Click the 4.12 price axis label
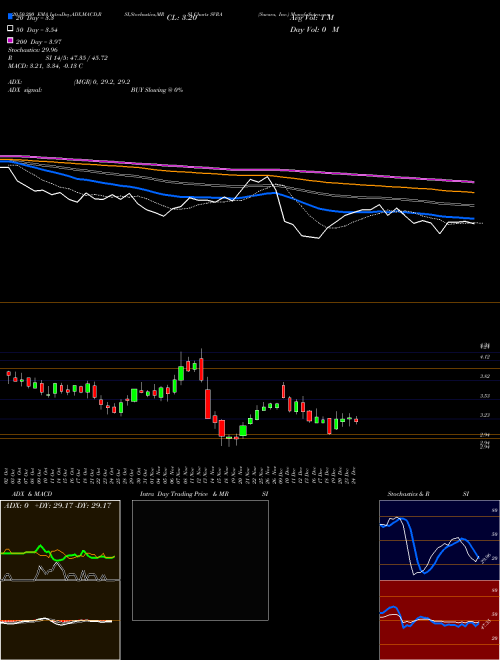This screenshot has width=500, height=660. point(485,357)
